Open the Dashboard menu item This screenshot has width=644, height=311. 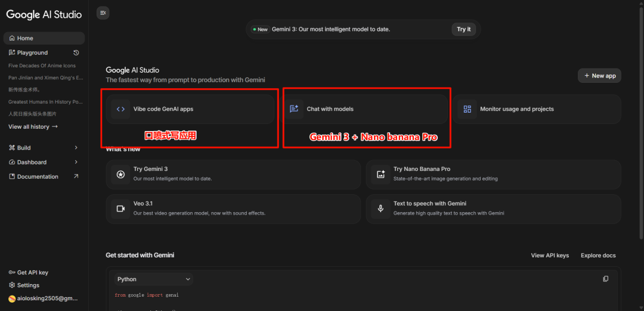tap(44, 162)
